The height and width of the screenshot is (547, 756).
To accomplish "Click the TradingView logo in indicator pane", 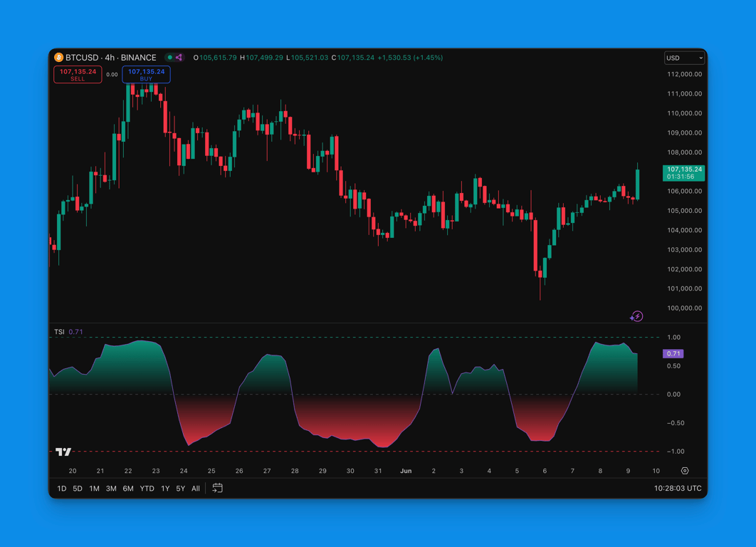I will point(63,452).
